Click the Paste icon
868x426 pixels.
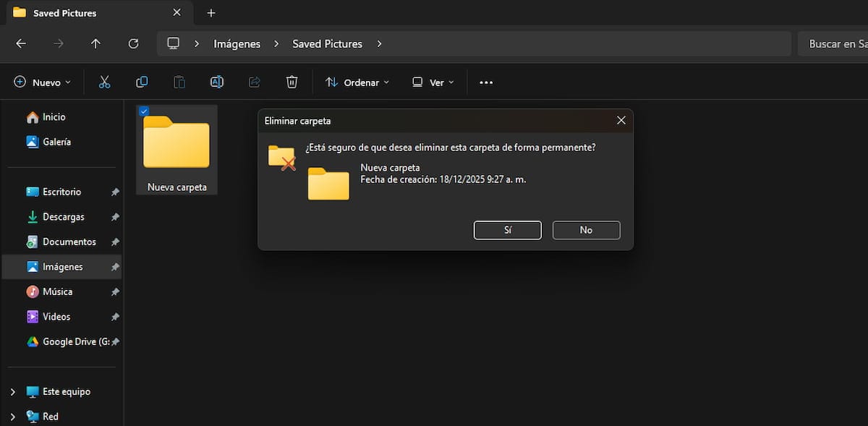click(179, 82)
